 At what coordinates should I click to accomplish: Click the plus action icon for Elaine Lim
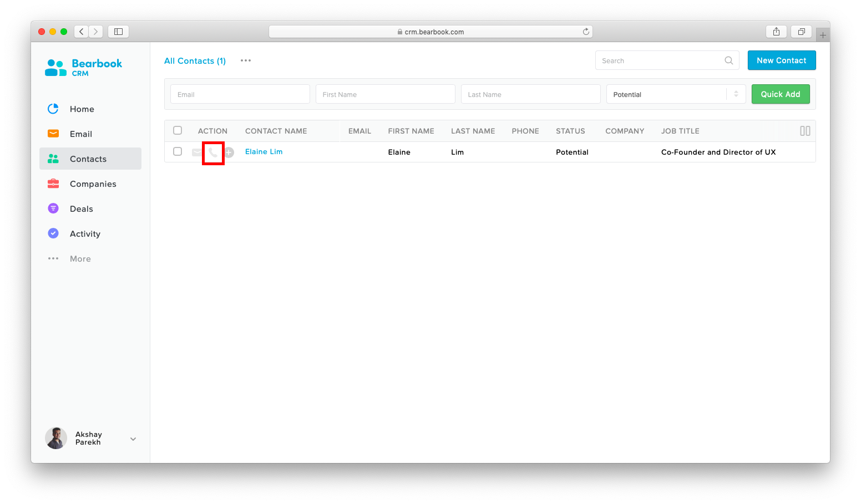pos(229,152)
